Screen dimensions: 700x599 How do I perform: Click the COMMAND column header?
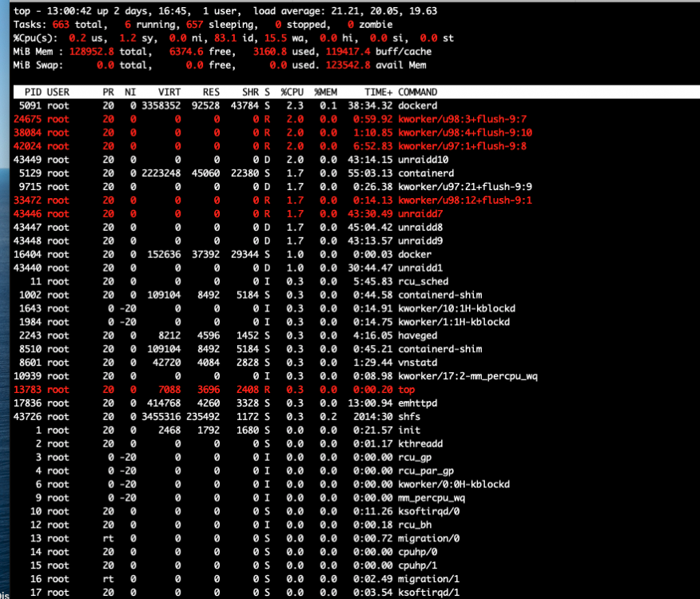pos(417,92)
